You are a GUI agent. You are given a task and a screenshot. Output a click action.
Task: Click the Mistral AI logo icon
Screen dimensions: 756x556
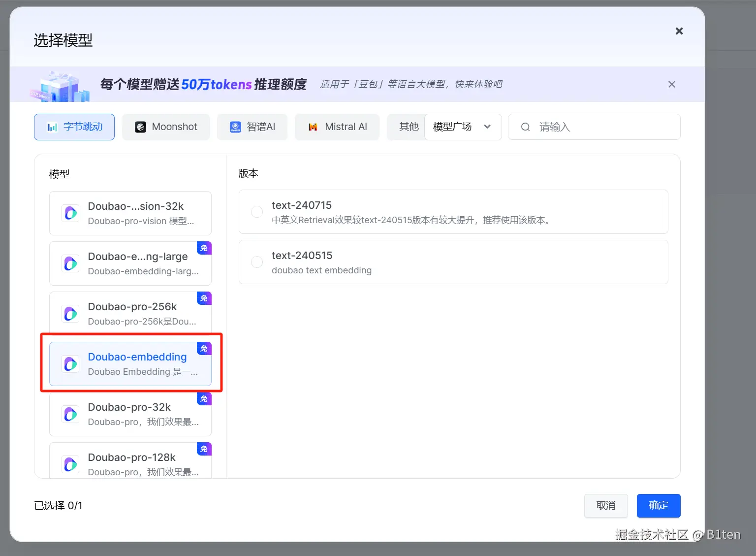point(313,127)
